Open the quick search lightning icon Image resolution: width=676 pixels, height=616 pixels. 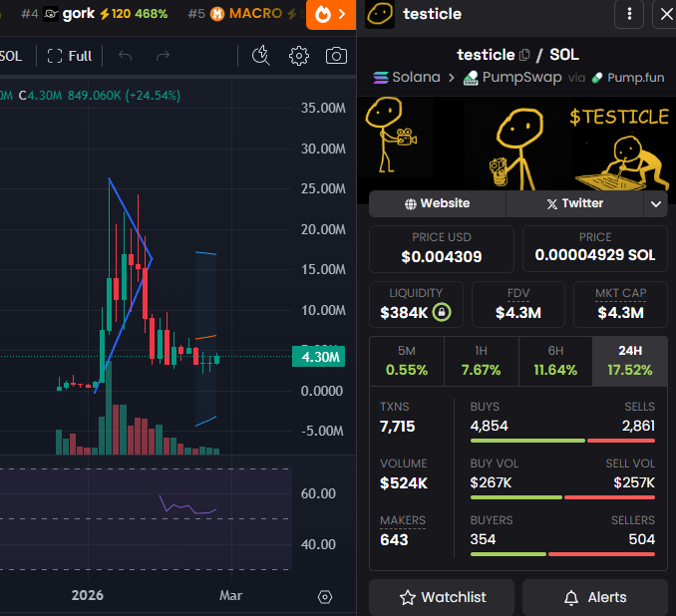[x=261, y=56]
